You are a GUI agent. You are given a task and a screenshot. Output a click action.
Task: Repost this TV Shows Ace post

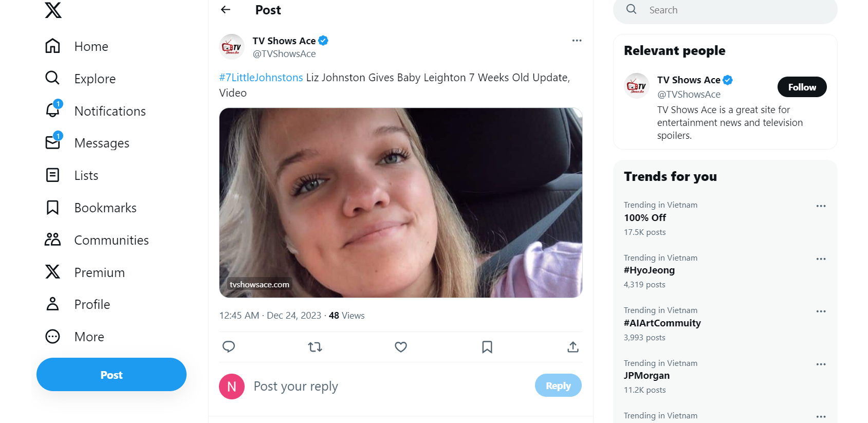pos(315,347)
